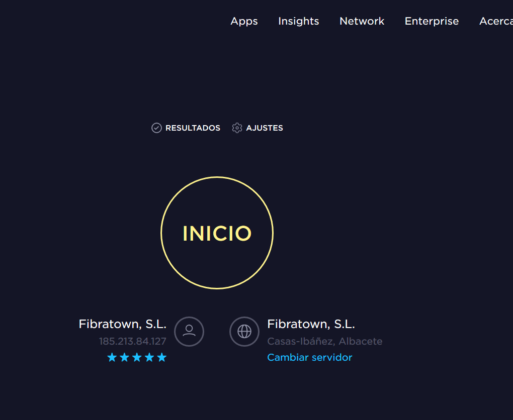This screenshot has width=513, height=420.
Task: Rate ISP with the third star
Action: point(137,357)
